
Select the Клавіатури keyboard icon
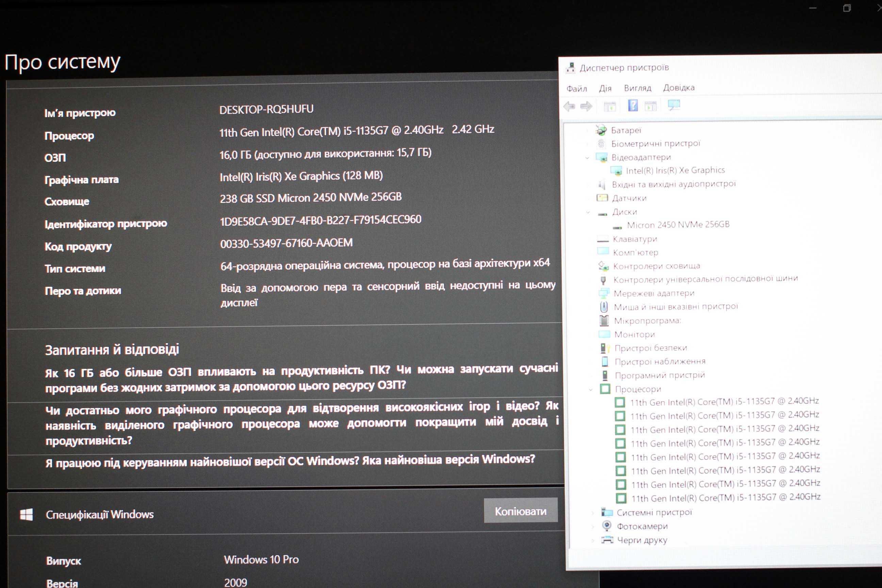coord(603,240)
